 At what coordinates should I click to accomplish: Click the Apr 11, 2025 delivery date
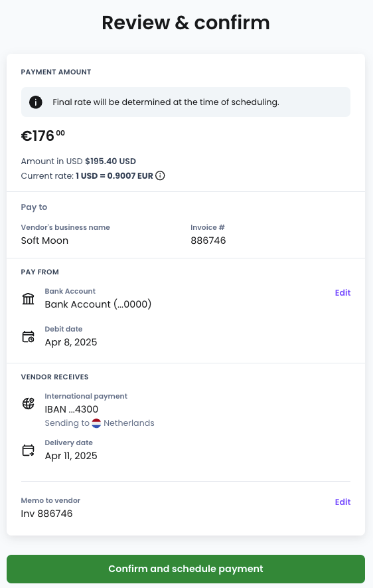click(71, 456)
